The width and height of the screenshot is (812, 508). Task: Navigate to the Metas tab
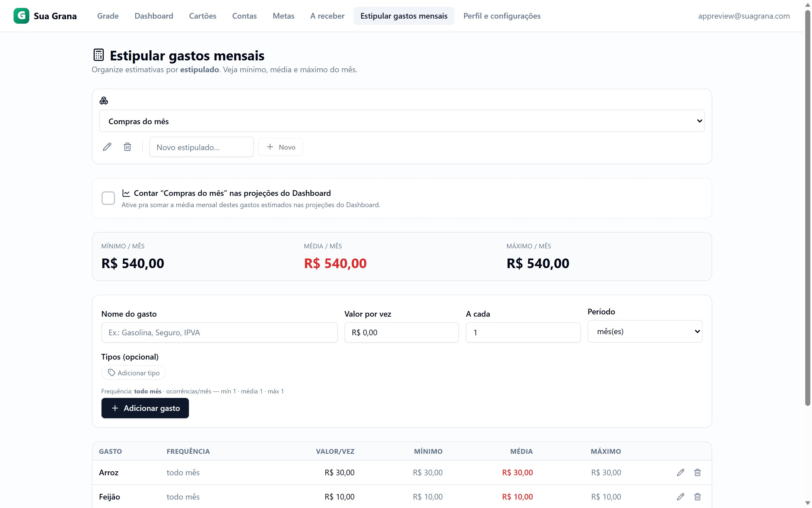coord(284,16)
